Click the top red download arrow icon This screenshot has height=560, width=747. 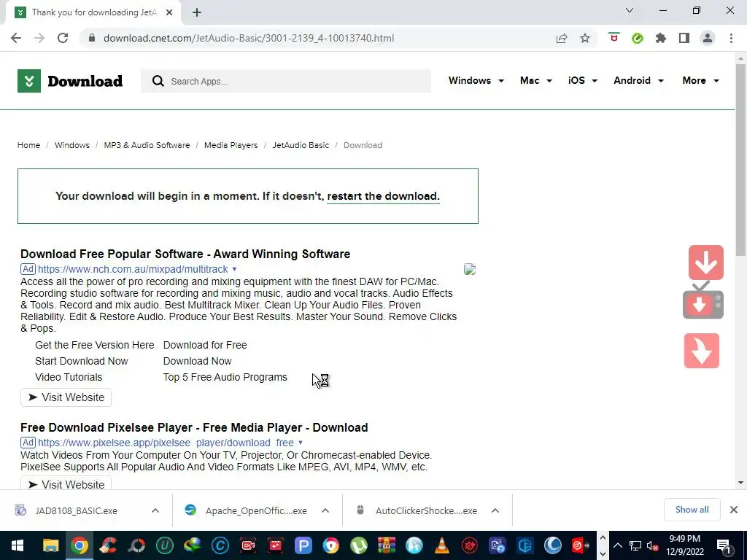coord(706,262)
